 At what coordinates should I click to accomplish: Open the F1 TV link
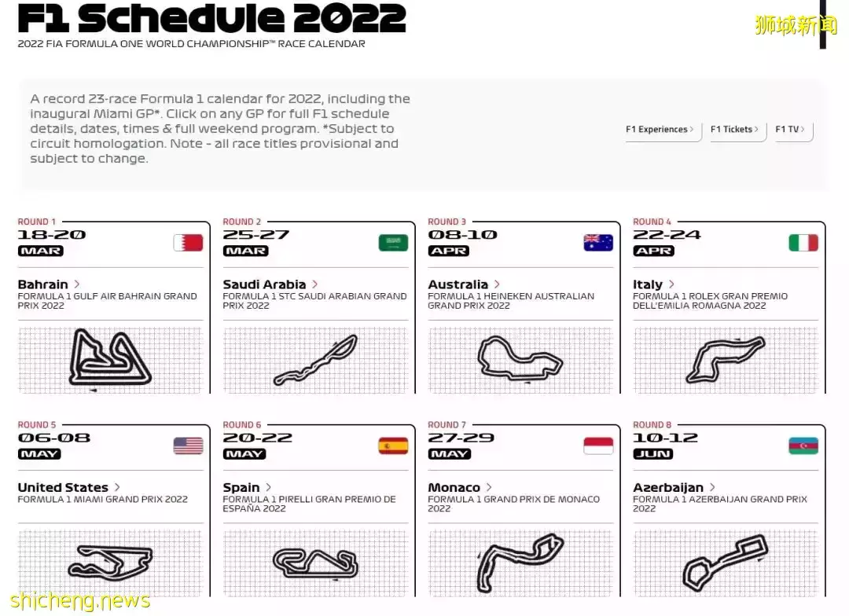(790, 130)
